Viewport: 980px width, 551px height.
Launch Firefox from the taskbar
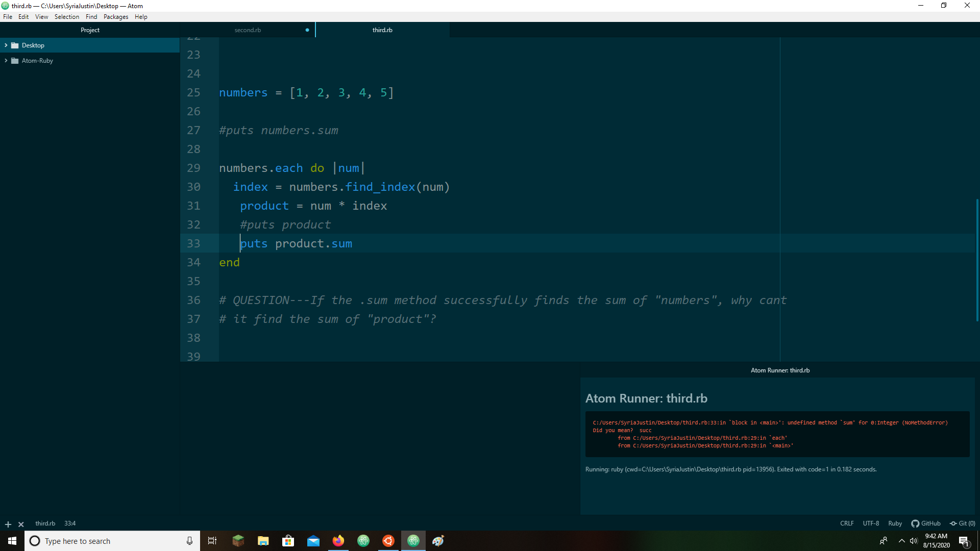click(x=338, y=541)
